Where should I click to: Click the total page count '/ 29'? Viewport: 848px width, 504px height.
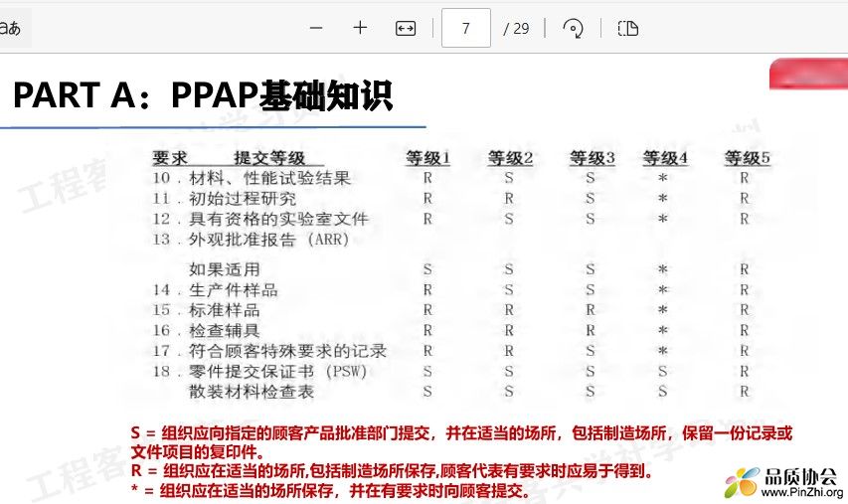coord(516,29)
